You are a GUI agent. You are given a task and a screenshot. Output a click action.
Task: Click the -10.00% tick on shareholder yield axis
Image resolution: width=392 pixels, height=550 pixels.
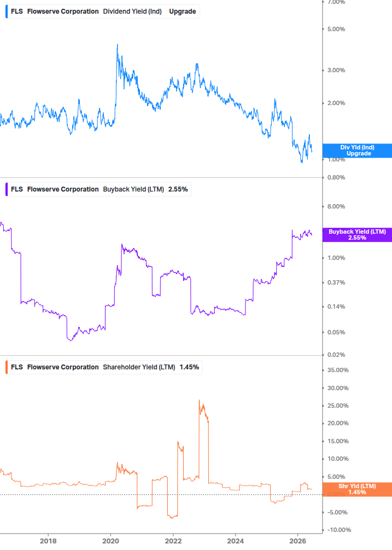[339, 530]
